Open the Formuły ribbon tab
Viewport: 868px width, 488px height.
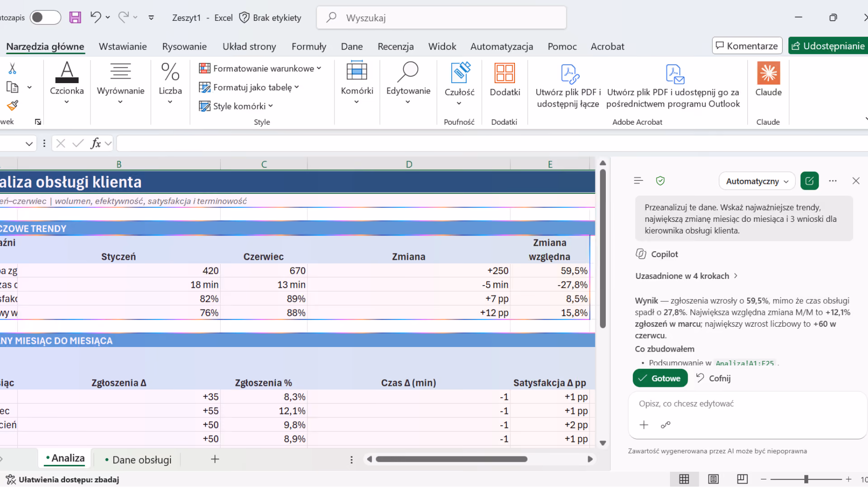[x=309, y=47]
